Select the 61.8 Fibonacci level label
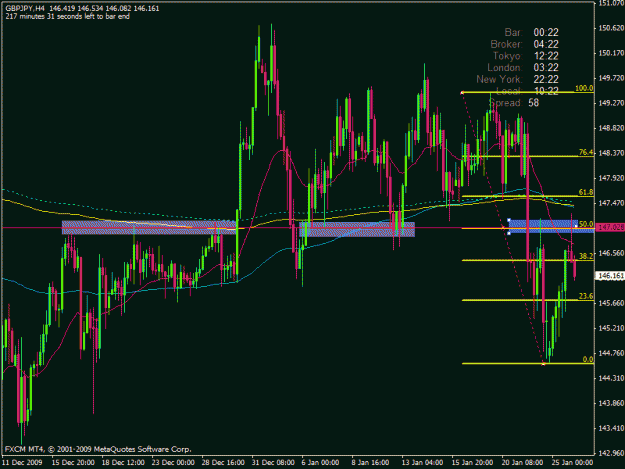Image resolution: width=625 pixels, height=469 pixels. tap(586, 192)
